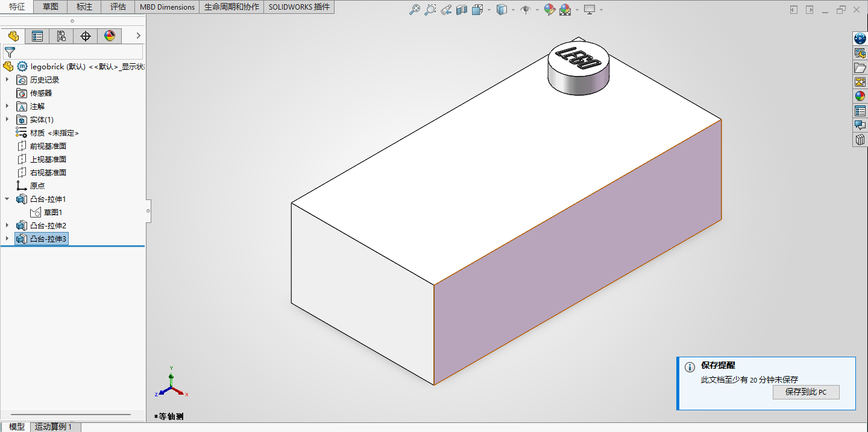Click the next document window arrow
The height and width of the screenshot is (432, 868).
click(810, 10)
